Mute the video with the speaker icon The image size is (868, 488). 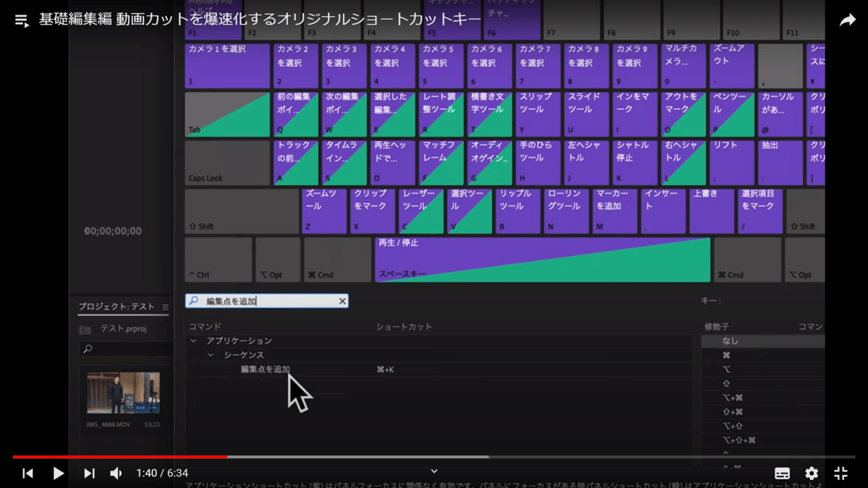tap(116, 473)
